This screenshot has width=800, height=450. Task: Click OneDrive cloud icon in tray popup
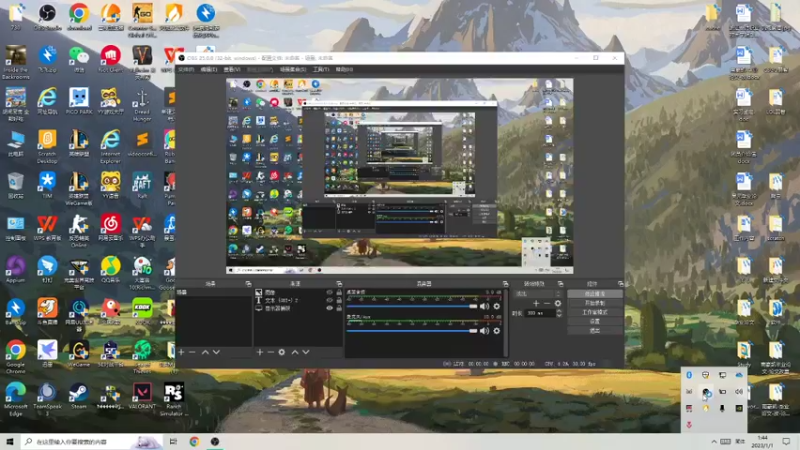739,375
